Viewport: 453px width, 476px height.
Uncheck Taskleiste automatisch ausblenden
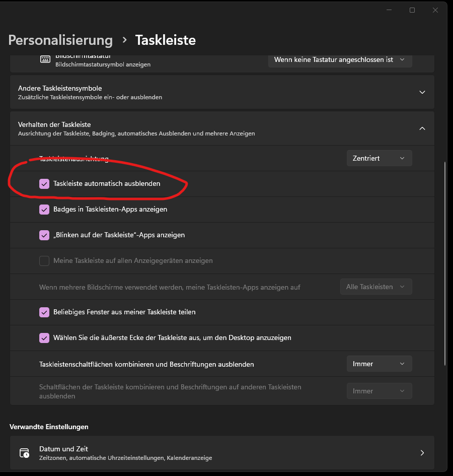(x=44, y=184)
